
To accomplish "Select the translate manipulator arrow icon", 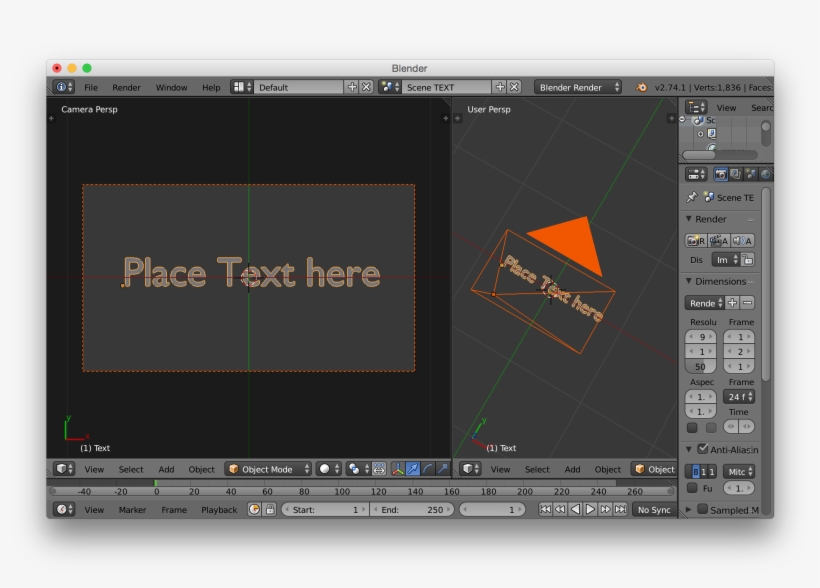I will pyautogui.click(x=413, y=469).
